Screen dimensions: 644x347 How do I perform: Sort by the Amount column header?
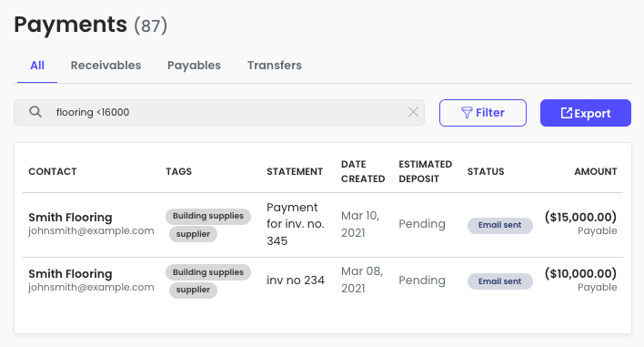coord(596,171)
